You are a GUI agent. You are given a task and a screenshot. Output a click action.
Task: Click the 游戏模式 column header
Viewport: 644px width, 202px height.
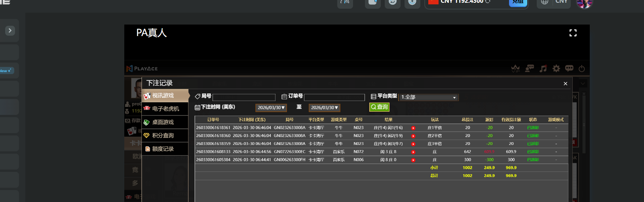556,120
